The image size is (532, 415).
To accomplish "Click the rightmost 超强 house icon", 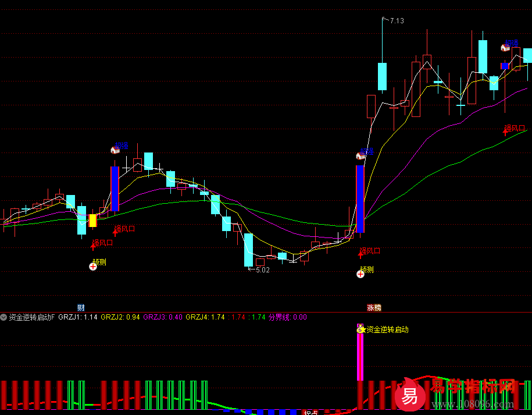I will 505,47.
